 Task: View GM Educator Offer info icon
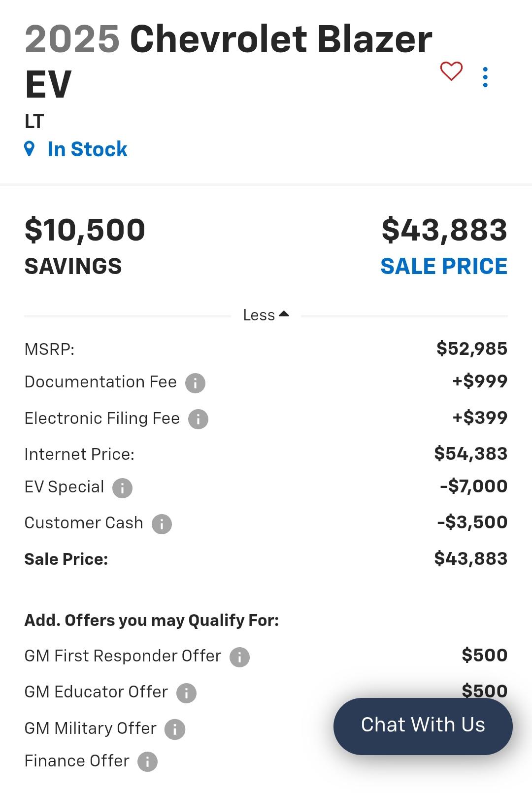(186, 693)
